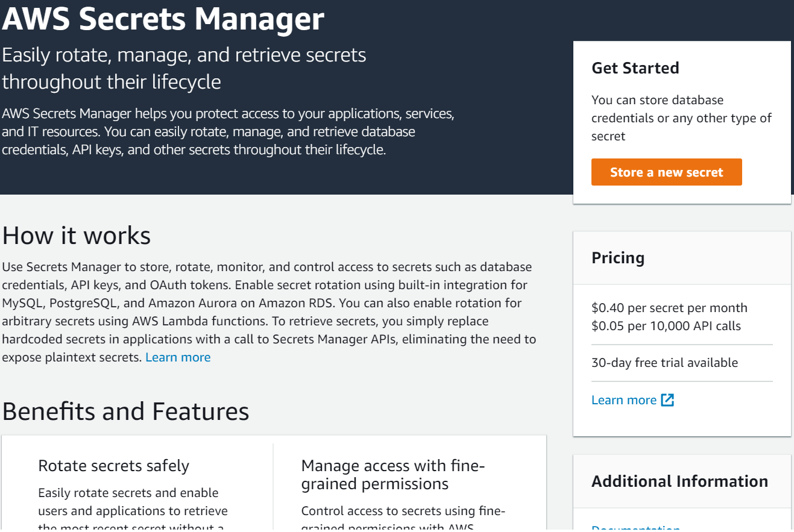Screen dimensions: 794x532
Task: Click the Rotate secrets safely heading
Action: click(x=113, y=466)
